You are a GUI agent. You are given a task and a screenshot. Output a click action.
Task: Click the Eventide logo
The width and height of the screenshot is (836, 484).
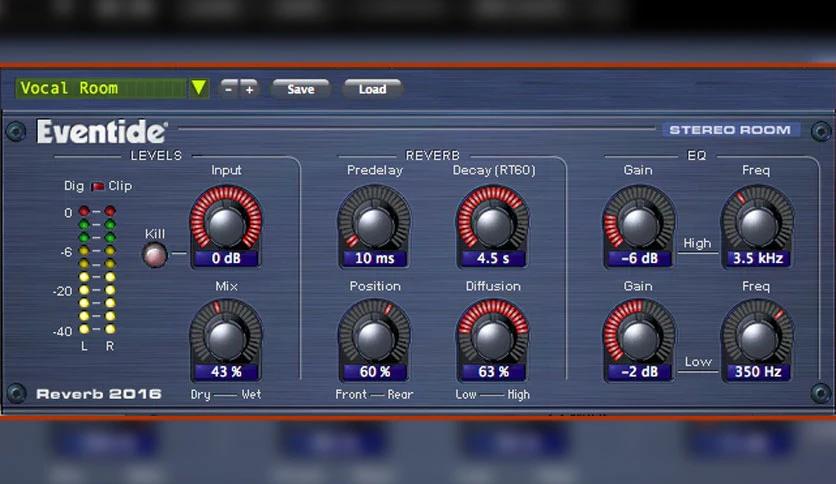click(101, 131)
